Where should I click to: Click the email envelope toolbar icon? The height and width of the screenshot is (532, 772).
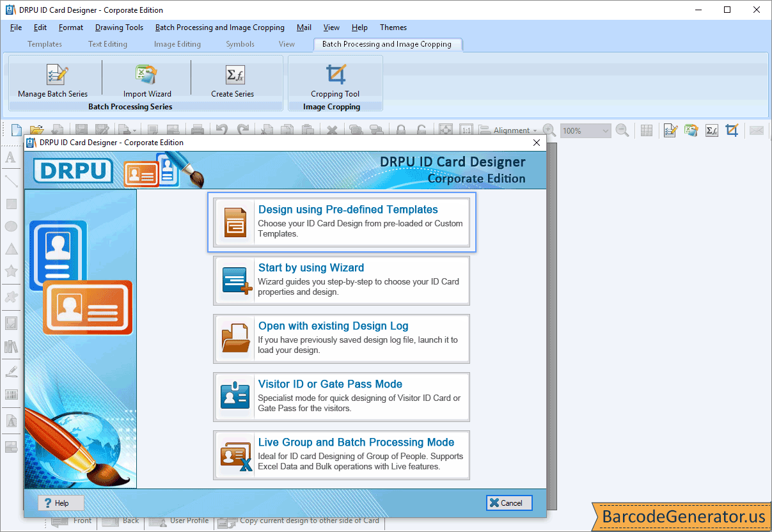[x=757, y=130]
